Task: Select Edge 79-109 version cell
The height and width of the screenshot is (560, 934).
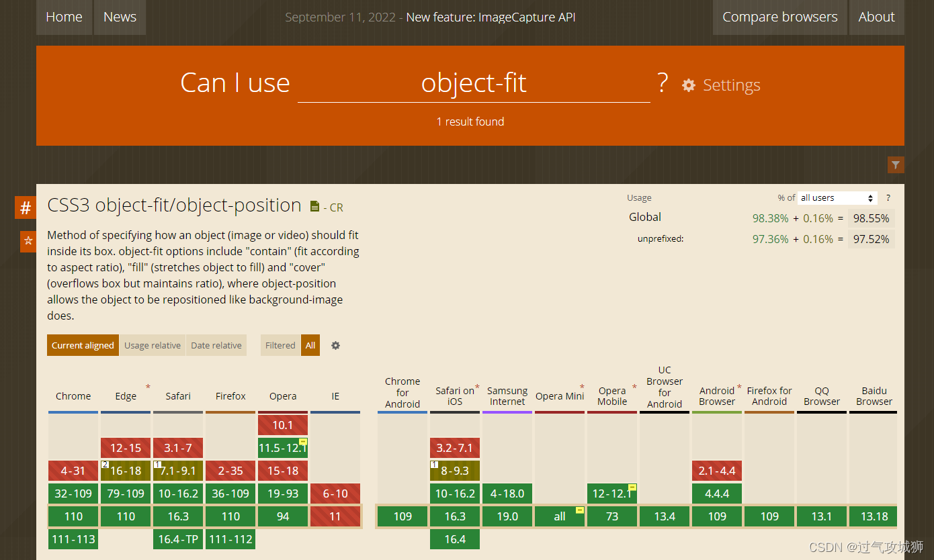Action: (126, 494)
